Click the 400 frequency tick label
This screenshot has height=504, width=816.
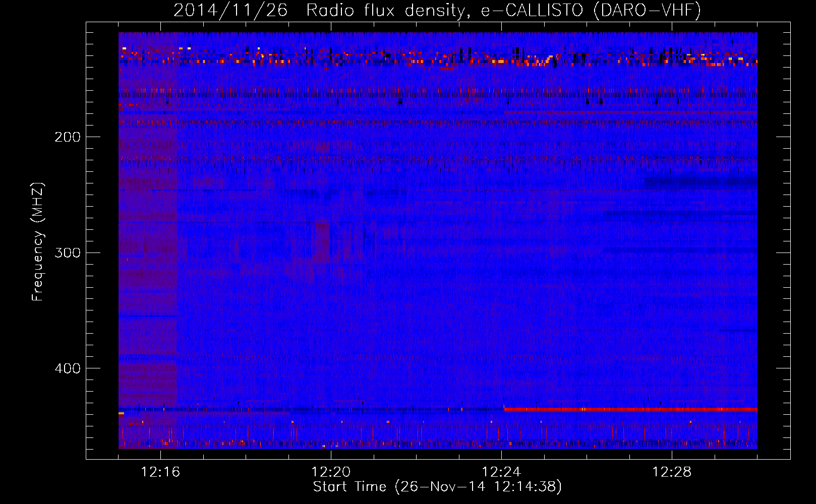tap(68, 368)
